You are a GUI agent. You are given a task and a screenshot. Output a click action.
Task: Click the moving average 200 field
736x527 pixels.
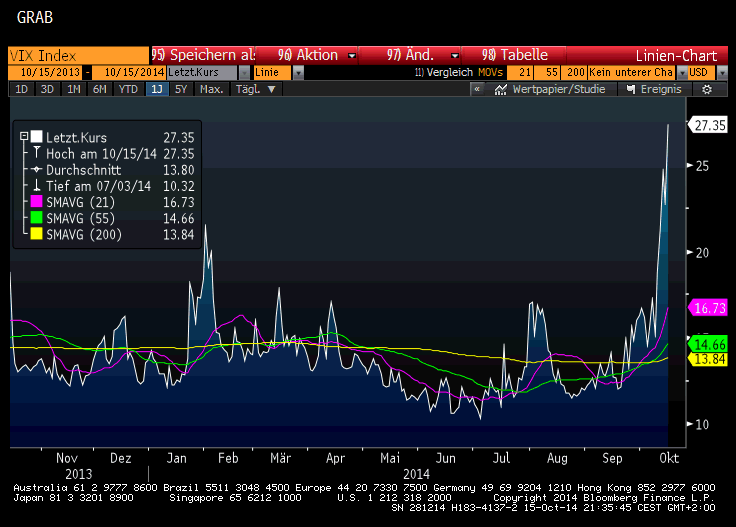574,73
